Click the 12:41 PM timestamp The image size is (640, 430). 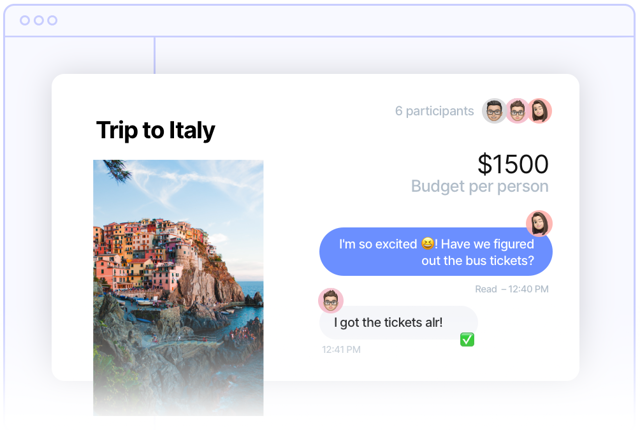coord(341,350)
